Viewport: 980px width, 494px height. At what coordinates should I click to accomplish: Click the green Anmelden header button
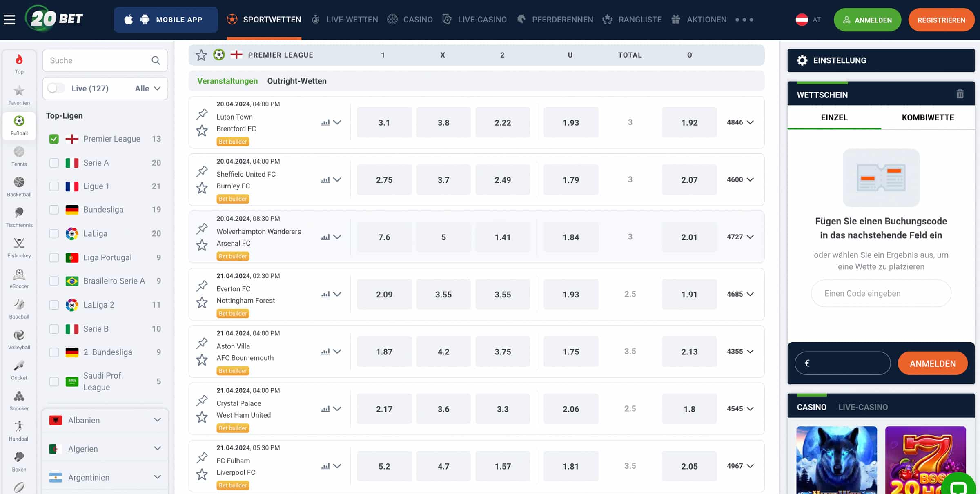point(867,20)
